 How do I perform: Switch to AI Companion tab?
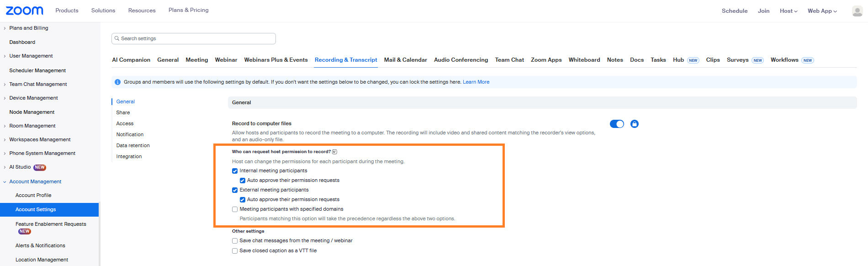(131, 60)
